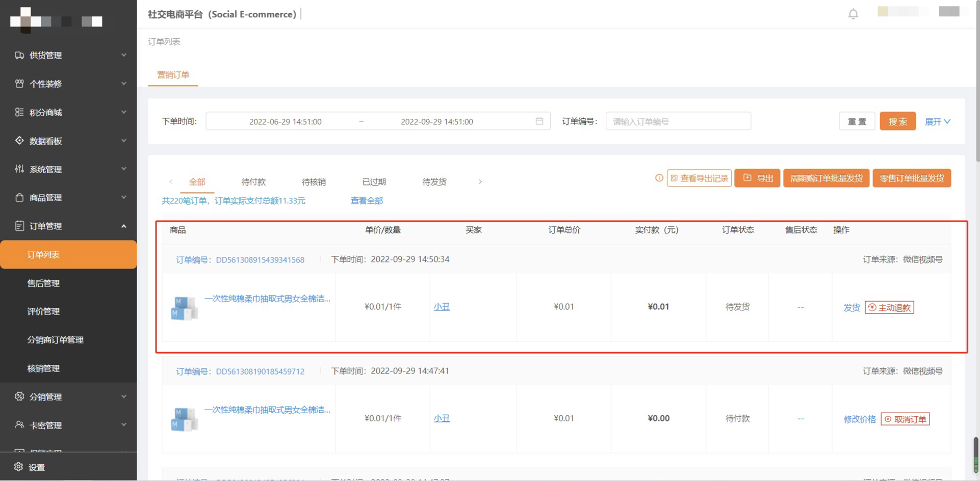The image size is (980, 481).
Task: Click 取消订单 button for second order
Action: 905,419
